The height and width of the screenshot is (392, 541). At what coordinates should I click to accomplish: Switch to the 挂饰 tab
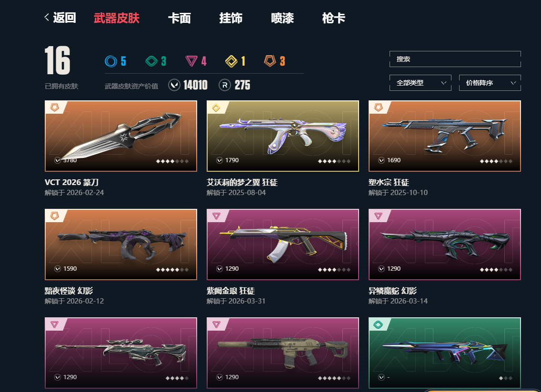click(231, 18)
